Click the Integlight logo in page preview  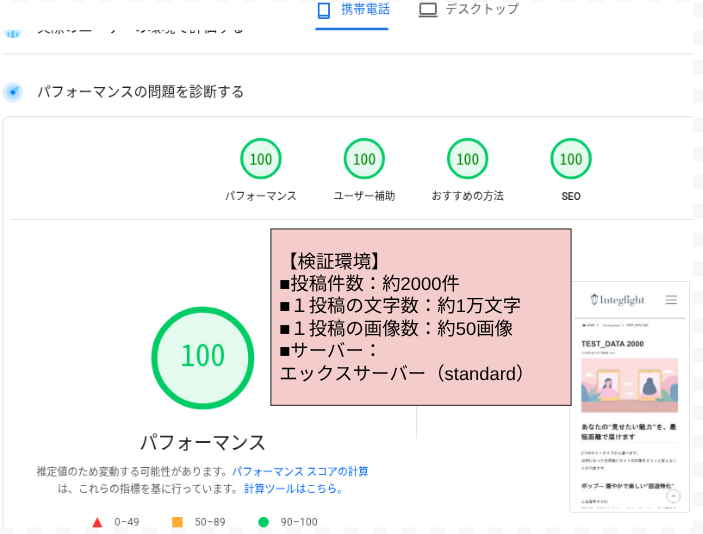point(617,300)
